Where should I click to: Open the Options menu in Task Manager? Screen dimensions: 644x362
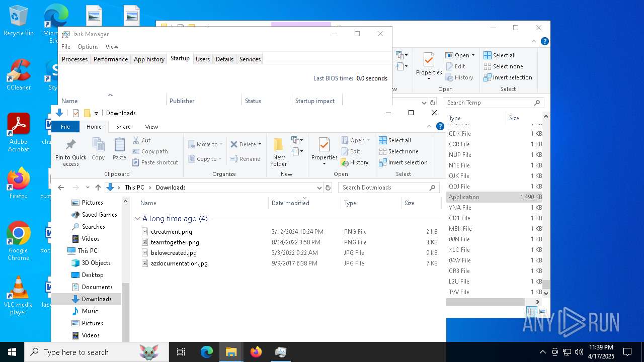(88, 47)
